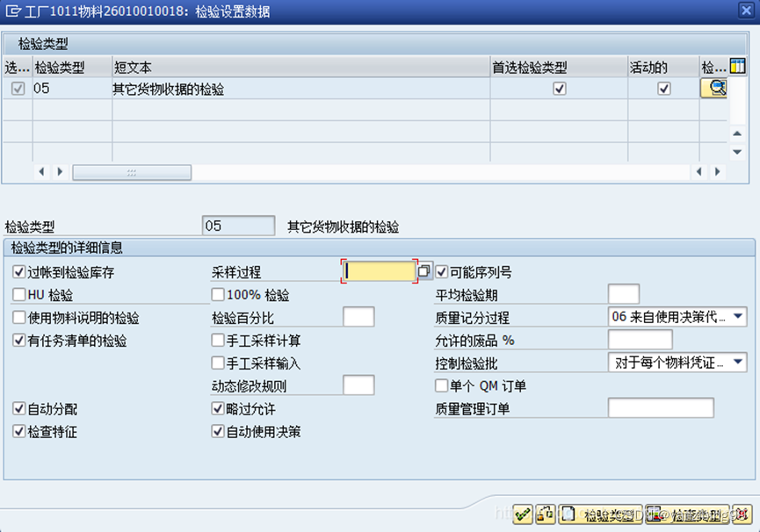Enable 手工采样输入 checkbox
The image size is (760, 532).
point(218,363)
